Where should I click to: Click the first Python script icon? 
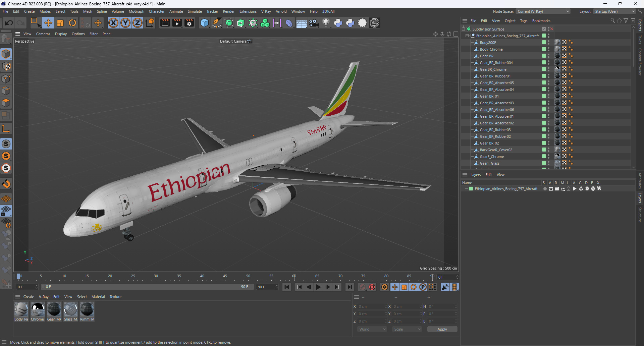point(338,23)
